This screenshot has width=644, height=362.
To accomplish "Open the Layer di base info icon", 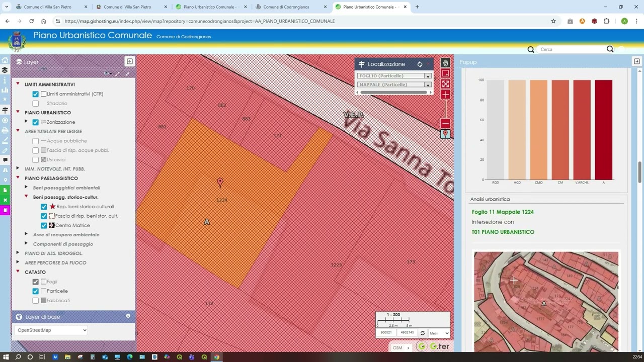I will [x=128, y=316].
